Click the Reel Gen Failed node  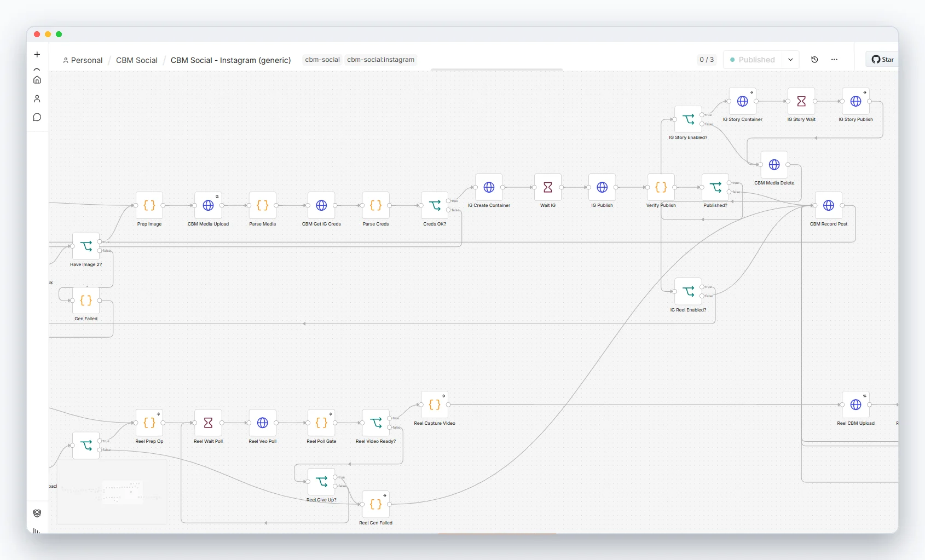pos(376,504)
